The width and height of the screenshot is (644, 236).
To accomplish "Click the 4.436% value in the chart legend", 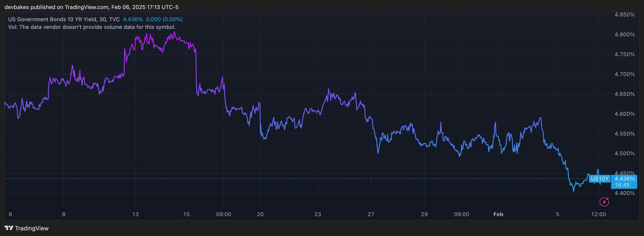I will point(133,19).
